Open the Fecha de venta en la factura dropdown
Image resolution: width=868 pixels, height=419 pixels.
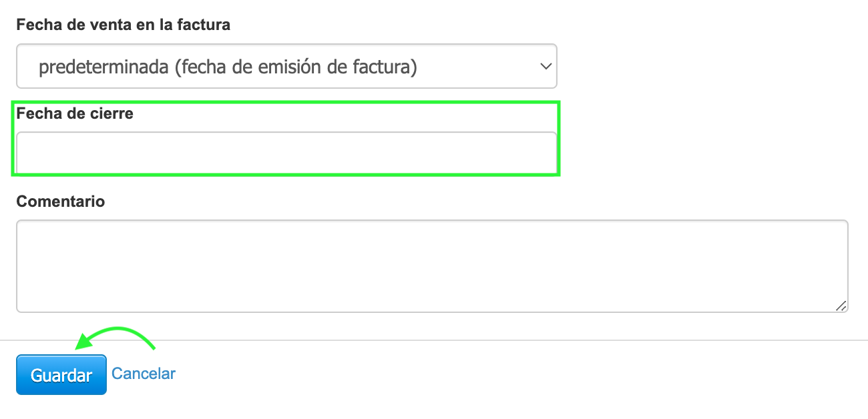click(286, 66)
